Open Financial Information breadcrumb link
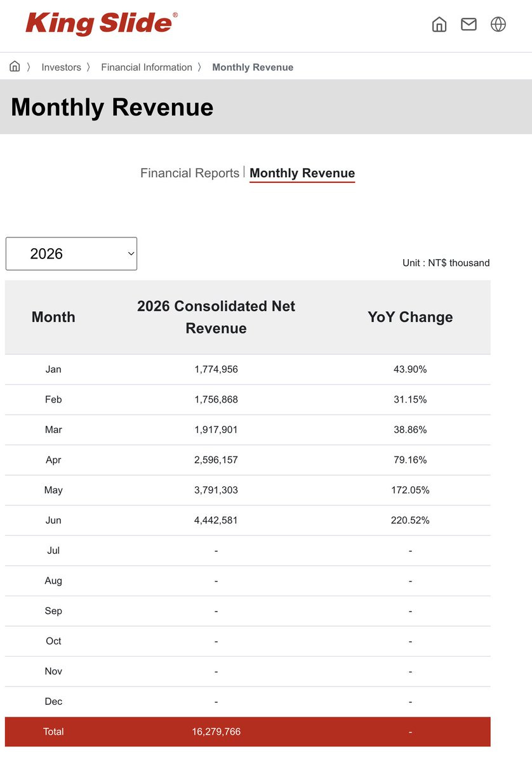Screen dimensions: 532x762 click(x=147, y=67)
